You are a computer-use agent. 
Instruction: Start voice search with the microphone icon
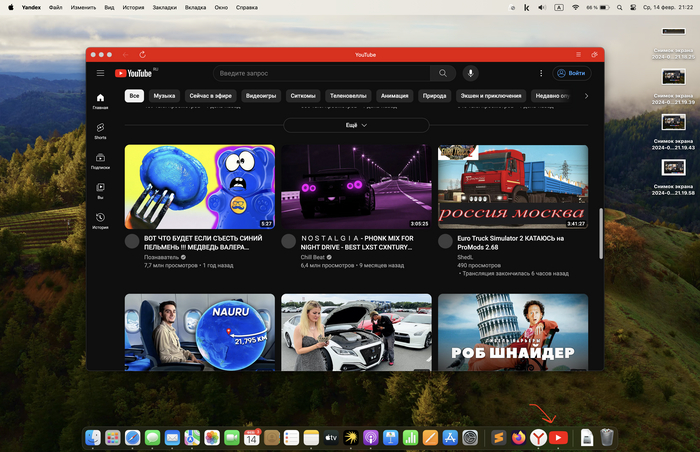(471, 73)
